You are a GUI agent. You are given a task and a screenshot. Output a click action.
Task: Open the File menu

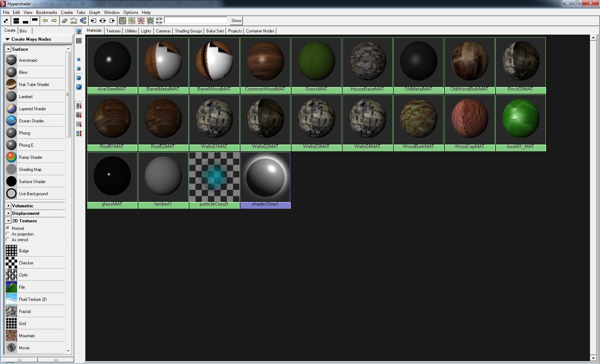click(6, 12)
